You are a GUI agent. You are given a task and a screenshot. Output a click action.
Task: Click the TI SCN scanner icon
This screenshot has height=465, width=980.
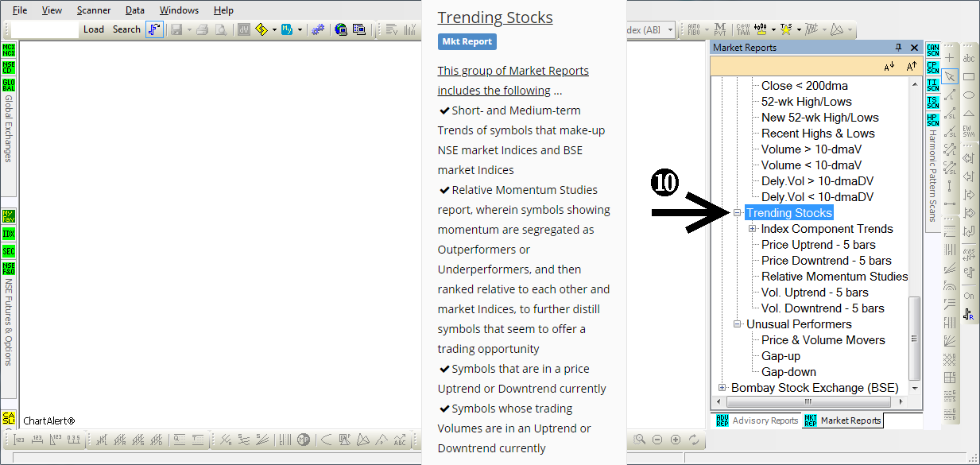click(933, 85)
